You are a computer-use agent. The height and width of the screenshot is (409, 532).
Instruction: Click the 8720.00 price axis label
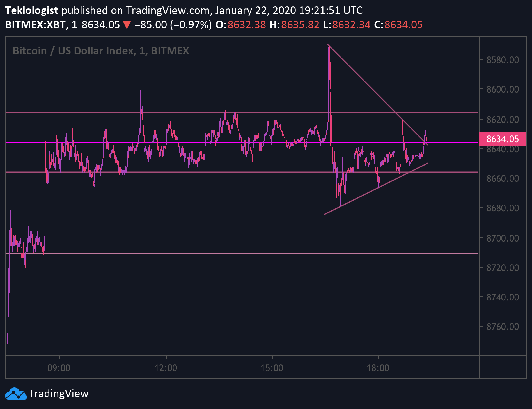[503, 267]
